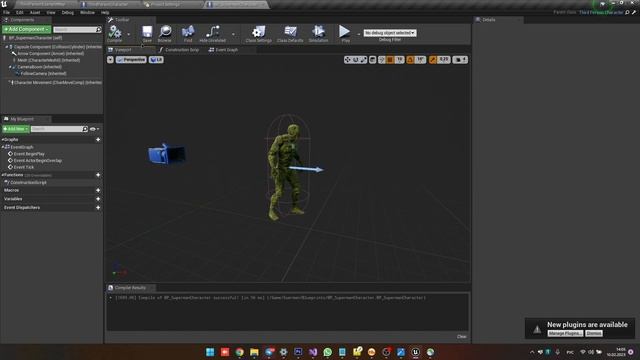Adjust camera speed setting
Image resolution: width=640 pixels, height=360 pixels.
pos(460,60)
